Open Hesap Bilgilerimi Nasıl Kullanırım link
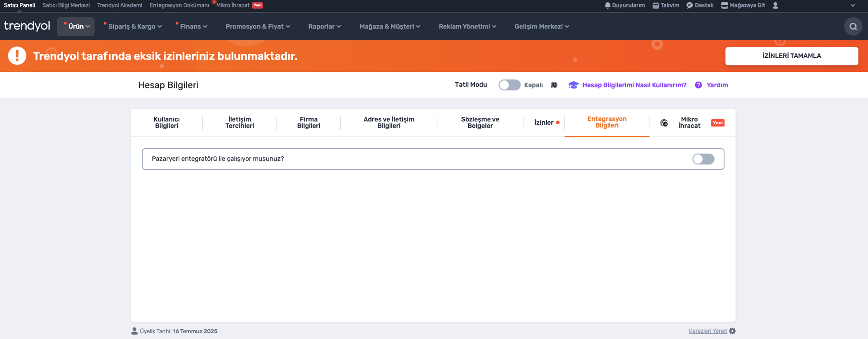Image resolution: width=868 pixels, height=339 pixels. [634, 85]
